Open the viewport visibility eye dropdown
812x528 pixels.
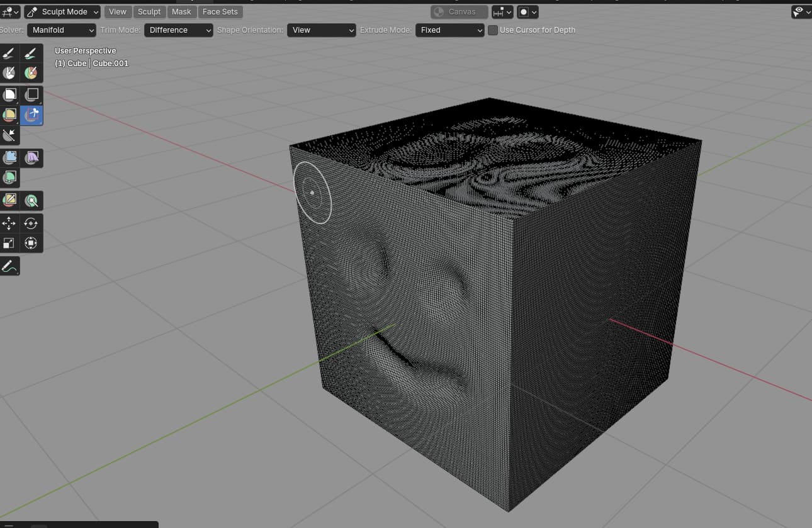(801, 12)
